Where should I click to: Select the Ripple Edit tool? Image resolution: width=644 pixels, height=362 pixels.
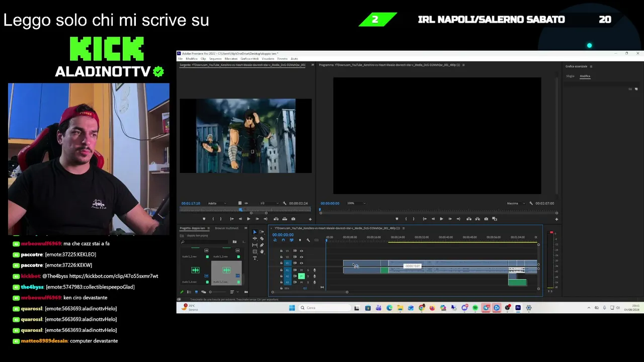[255, 238]
